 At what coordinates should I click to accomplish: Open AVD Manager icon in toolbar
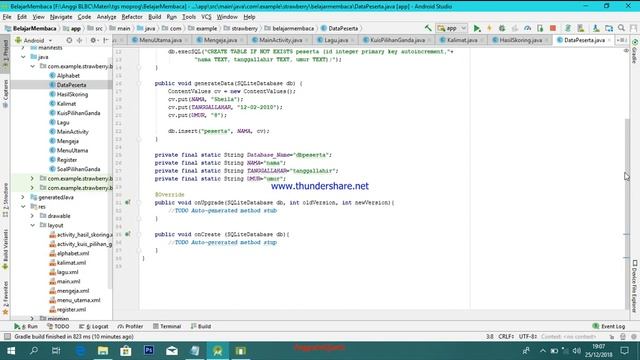[580, 28]
